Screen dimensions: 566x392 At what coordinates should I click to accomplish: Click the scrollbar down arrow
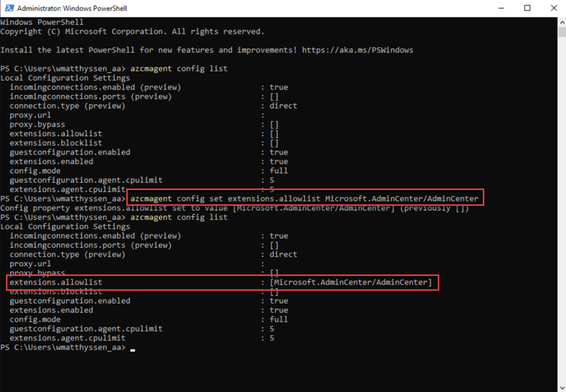coord(562,387)
